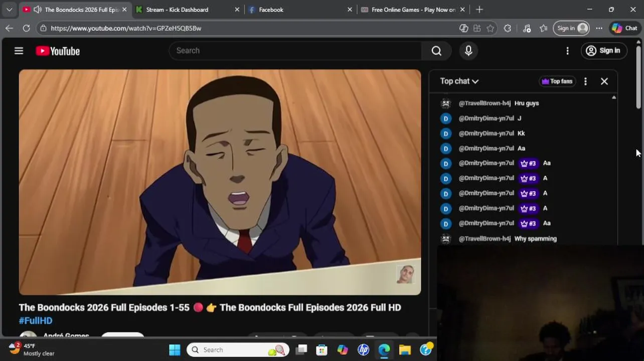Screen dimensions: 644x361
Task: Click the taskbar Search box
Action: 238,350
